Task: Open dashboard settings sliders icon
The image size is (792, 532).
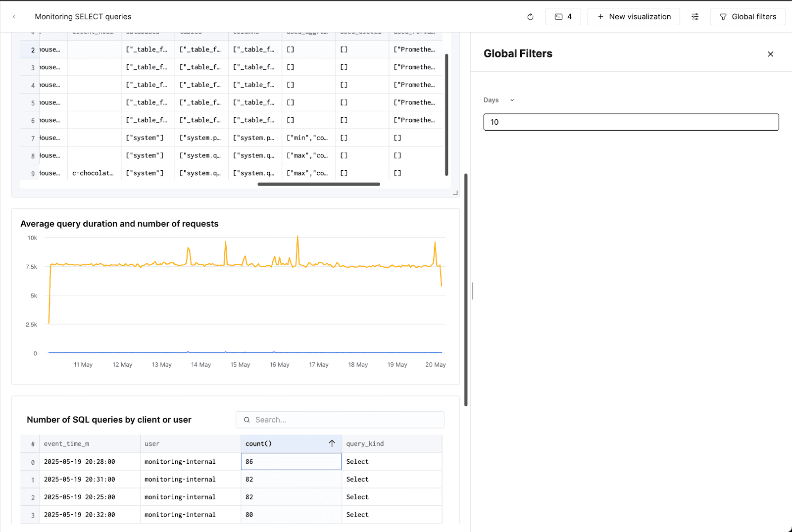Action: click(x=695, y=17)
